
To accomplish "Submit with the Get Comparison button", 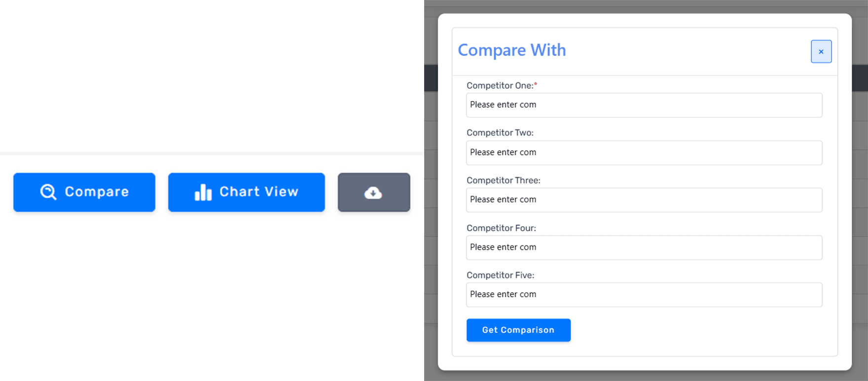I will (x=518, y=330).
